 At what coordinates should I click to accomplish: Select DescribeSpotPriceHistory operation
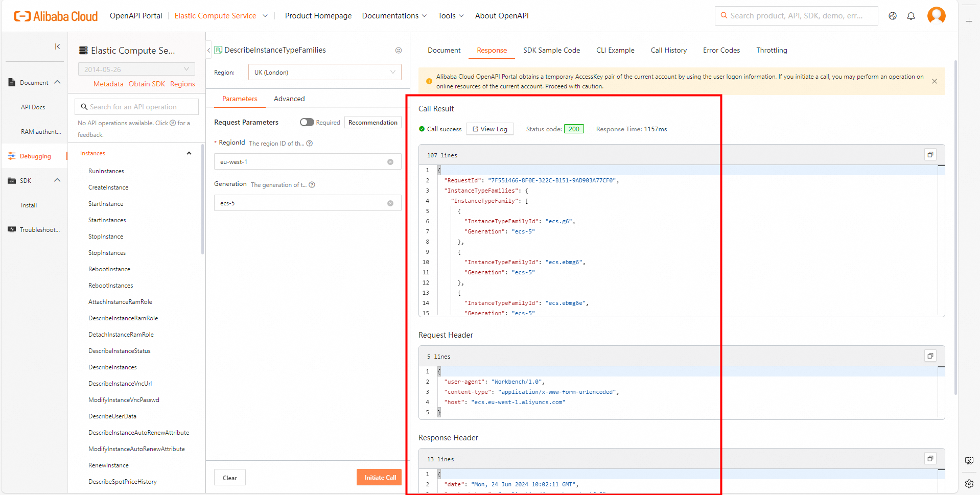(x=123, y=482)
